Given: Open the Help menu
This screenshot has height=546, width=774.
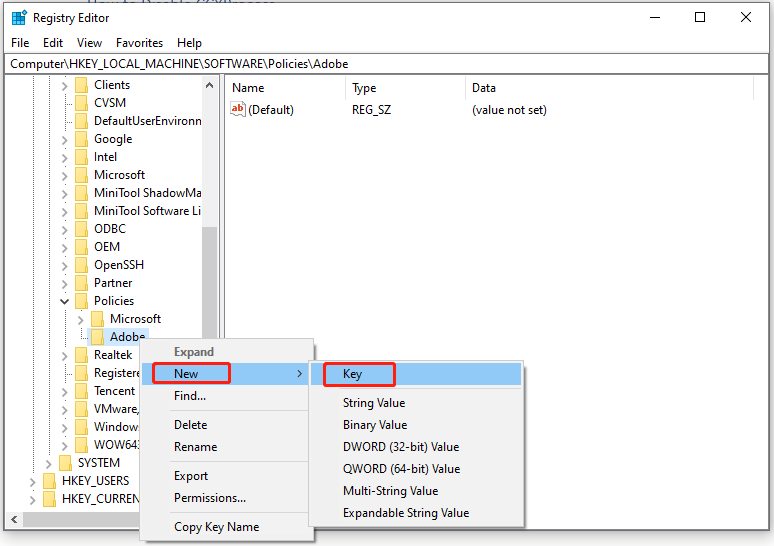Looking at the screenshot, I should [x=190, y=43].
